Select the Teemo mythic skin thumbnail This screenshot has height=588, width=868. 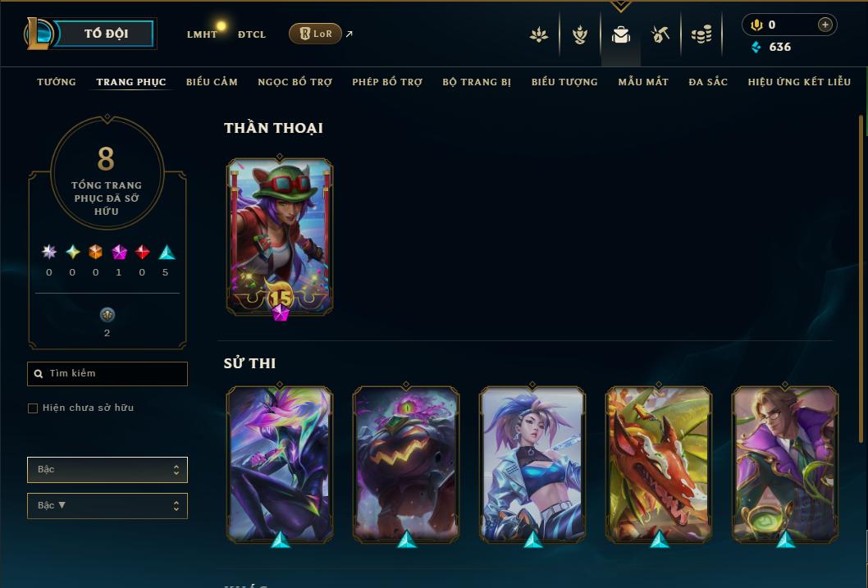pyautogui.click(x=280, y=237)
